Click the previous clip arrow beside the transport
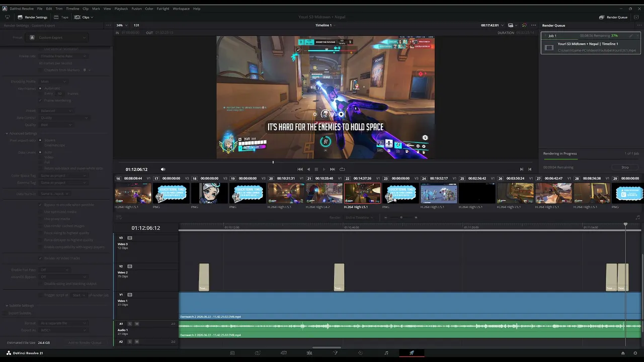644x362 pixels. tap(529, 169)
